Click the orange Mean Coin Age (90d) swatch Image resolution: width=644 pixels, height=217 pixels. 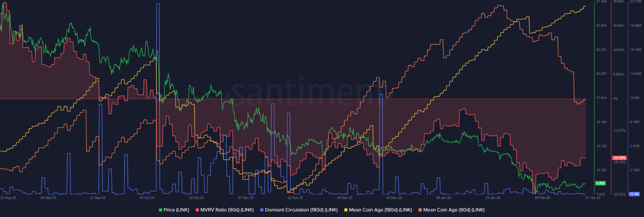420,210
